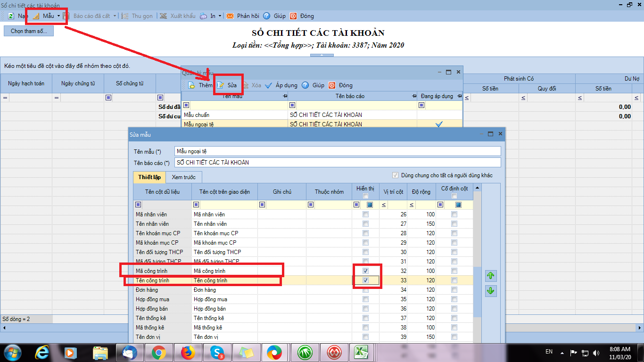The width and height of the screenshot is (644, 362).
Task: Click the Phản hồi envelope icon
Action: click(x=230, y=16)
